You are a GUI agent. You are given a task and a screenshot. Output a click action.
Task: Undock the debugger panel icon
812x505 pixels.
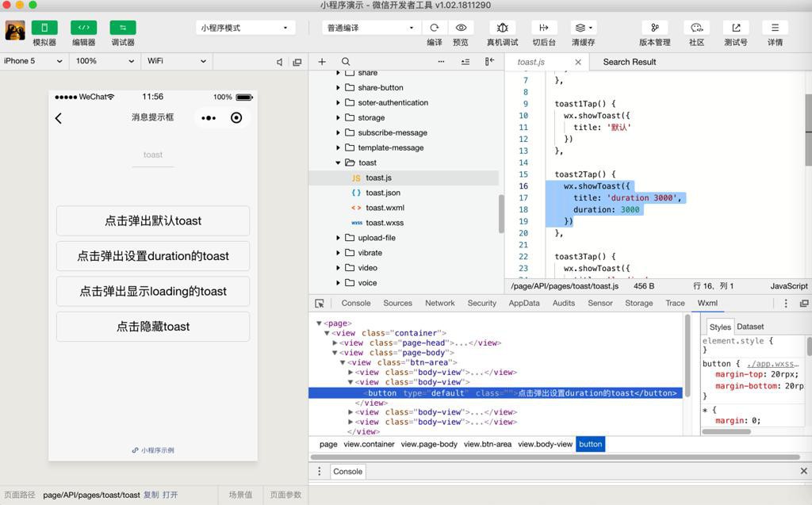804,304
